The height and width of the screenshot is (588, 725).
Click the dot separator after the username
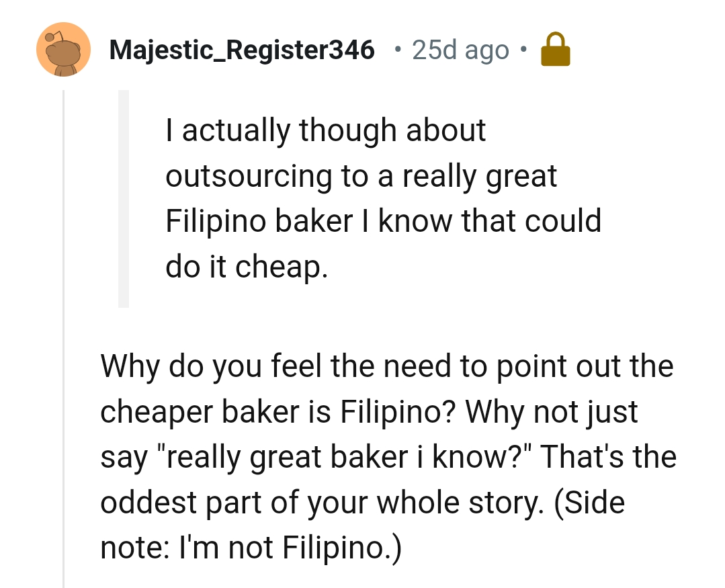(x=396, y=48)
